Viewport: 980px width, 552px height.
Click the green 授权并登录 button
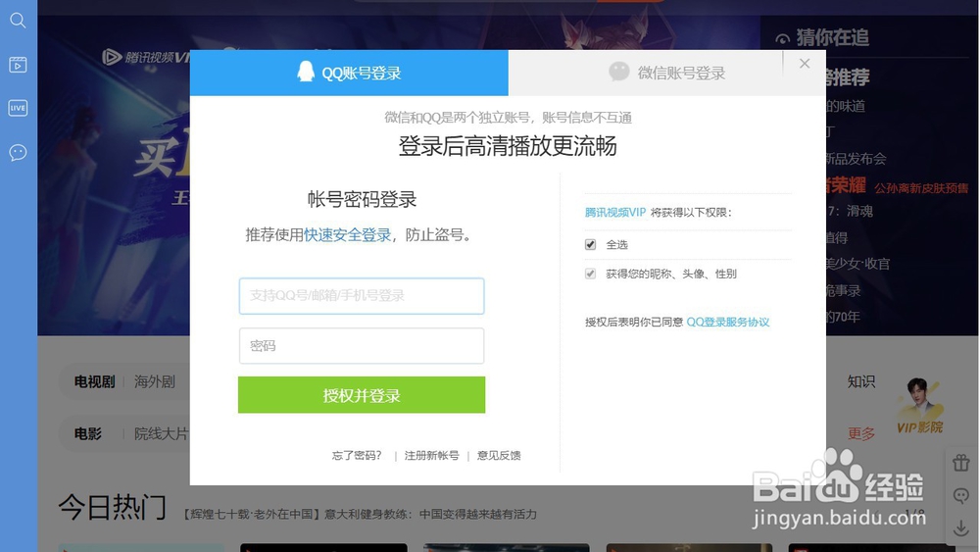(362, 395)
